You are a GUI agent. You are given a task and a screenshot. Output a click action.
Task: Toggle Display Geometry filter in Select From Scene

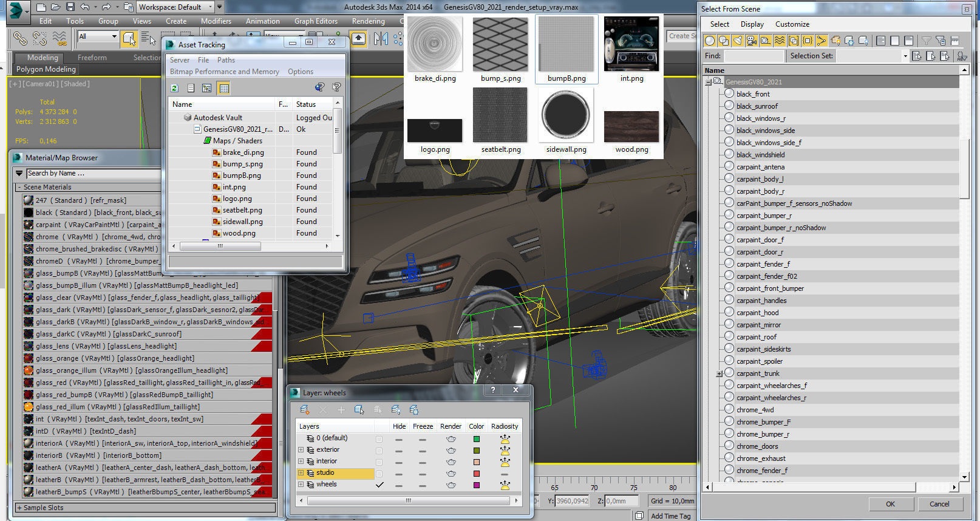pyautogui.click(x=710, y=41)
